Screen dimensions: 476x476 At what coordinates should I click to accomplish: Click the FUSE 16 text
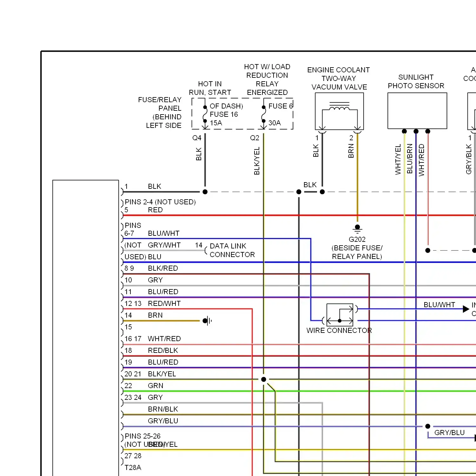click(x=224, y=114)
